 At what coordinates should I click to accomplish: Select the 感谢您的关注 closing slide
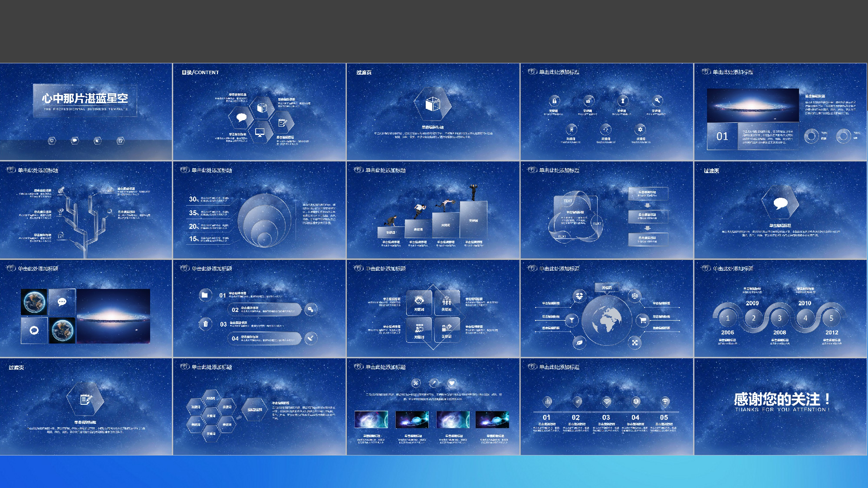pyautogui.click(x=780, y=406)
